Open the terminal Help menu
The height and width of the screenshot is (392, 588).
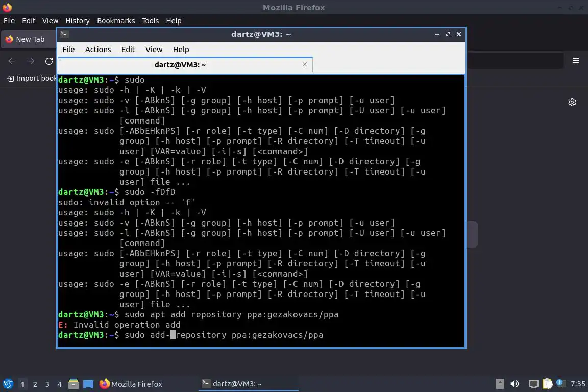coord(181,50)
